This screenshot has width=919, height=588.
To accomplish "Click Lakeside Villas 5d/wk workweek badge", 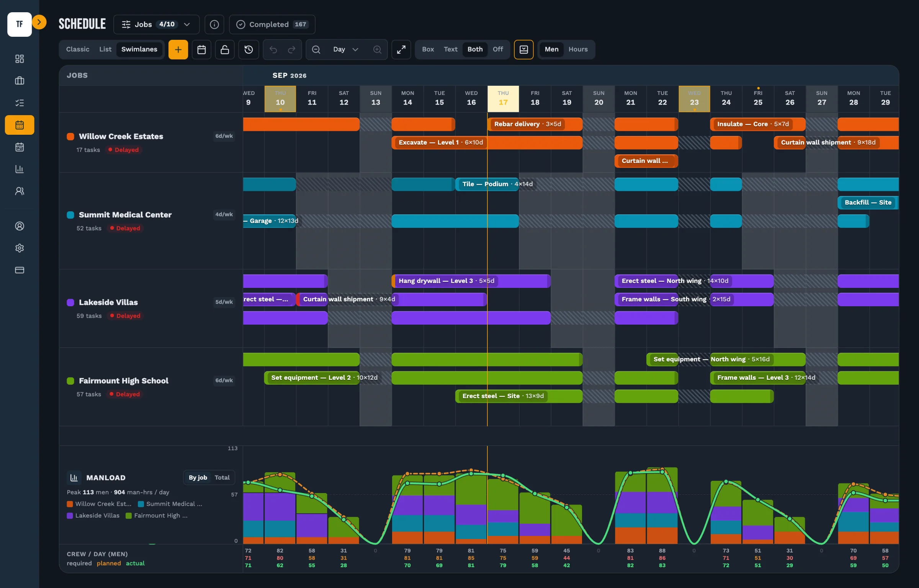I will 224,302.
